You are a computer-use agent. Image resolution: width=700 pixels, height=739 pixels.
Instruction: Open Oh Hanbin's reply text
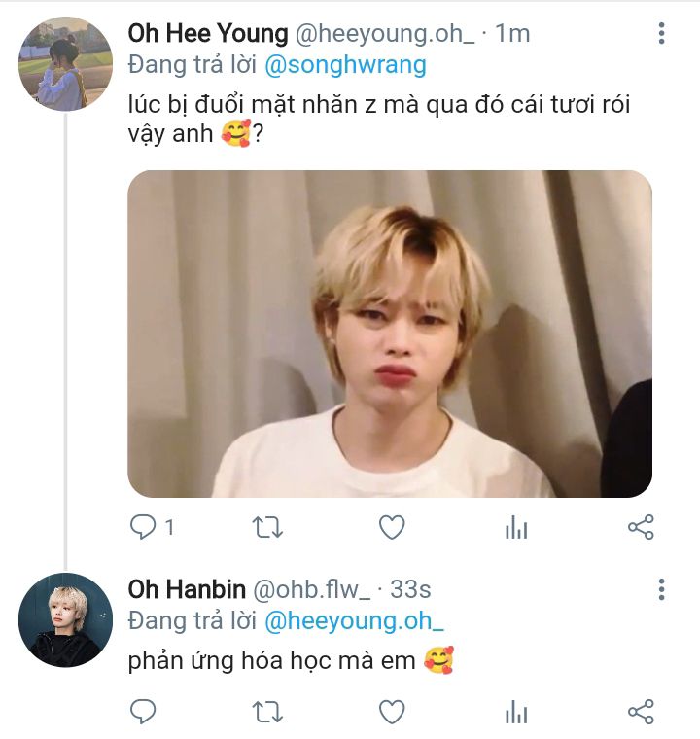272,661
